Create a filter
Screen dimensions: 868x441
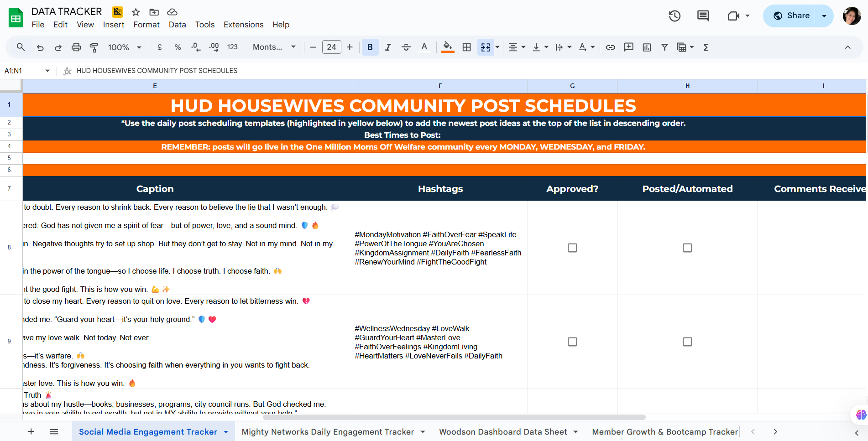click(664, 47)
